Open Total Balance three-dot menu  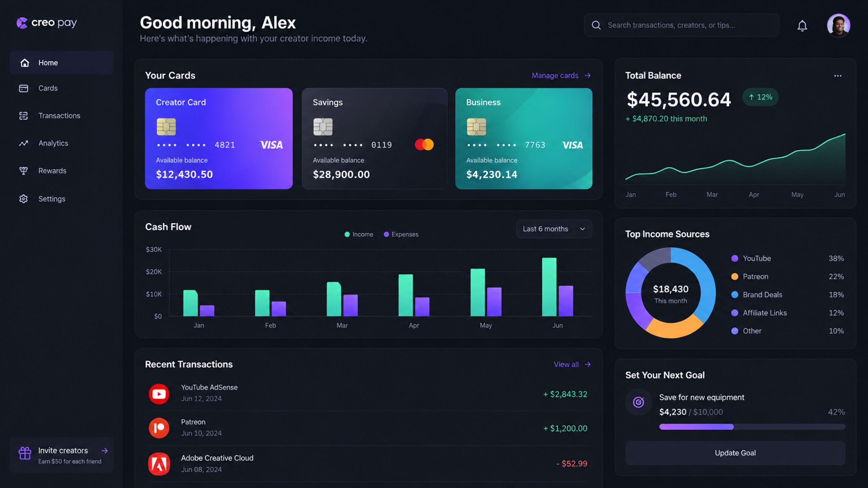837,76
